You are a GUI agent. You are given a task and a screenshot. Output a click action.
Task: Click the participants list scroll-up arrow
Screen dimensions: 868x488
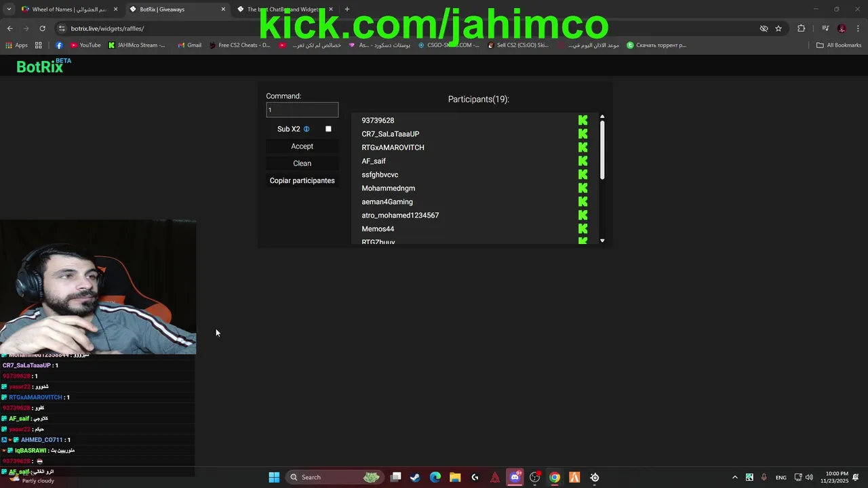pos(602,117)
